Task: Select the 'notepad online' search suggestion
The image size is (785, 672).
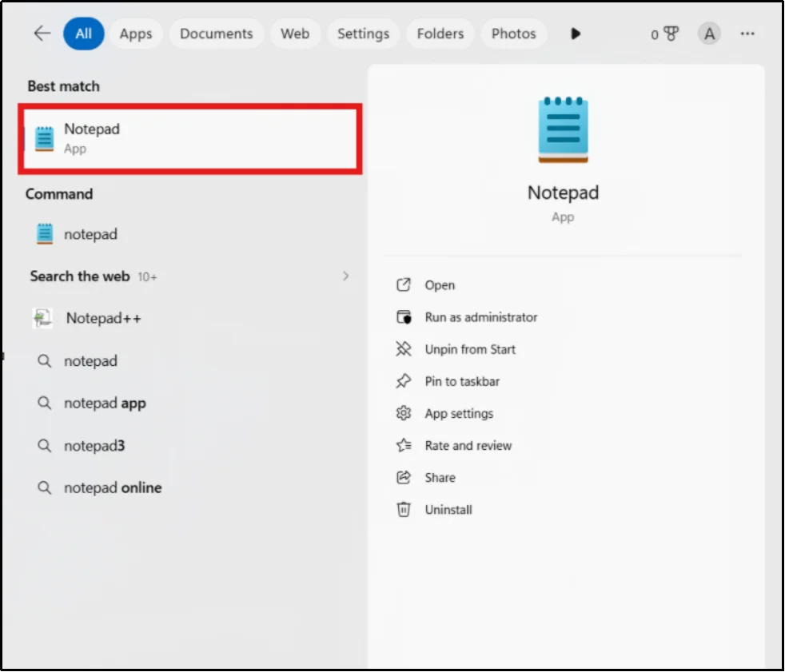Action: 190,487
